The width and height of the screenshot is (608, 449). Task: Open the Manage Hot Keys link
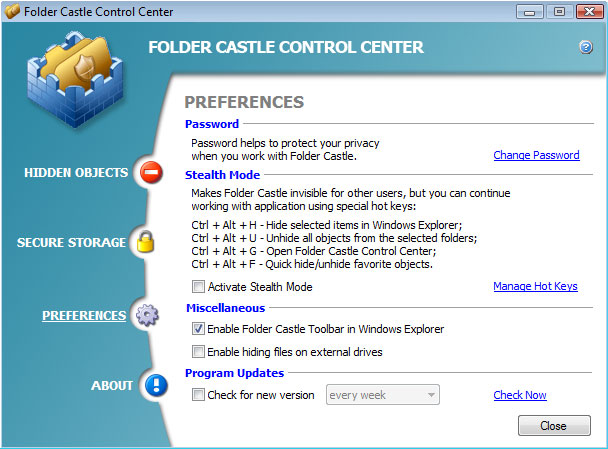point(535,286)
